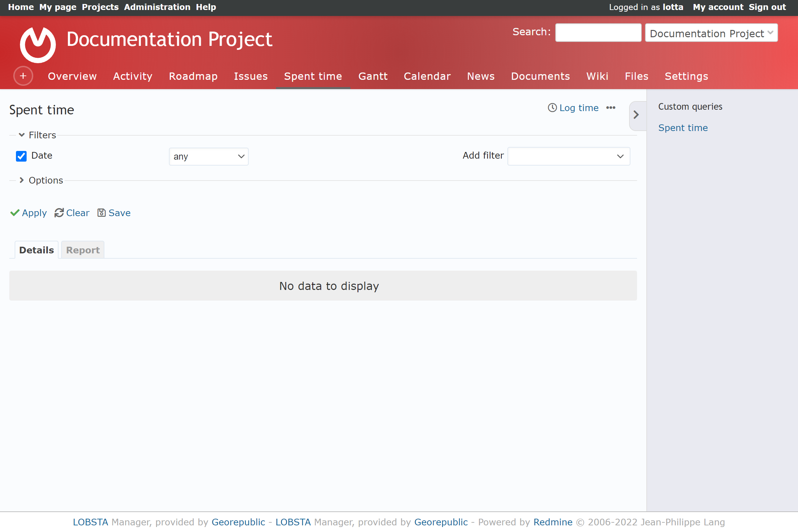The height and width of the screenshot is (532, 798).
Task: Open Help in top menu
Action: (x=206, y=7)
